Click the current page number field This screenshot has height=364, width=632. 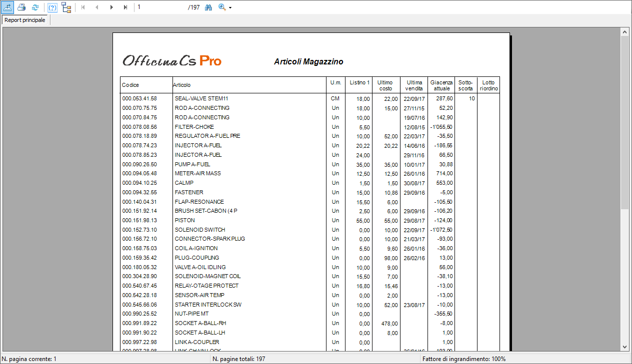161,7
